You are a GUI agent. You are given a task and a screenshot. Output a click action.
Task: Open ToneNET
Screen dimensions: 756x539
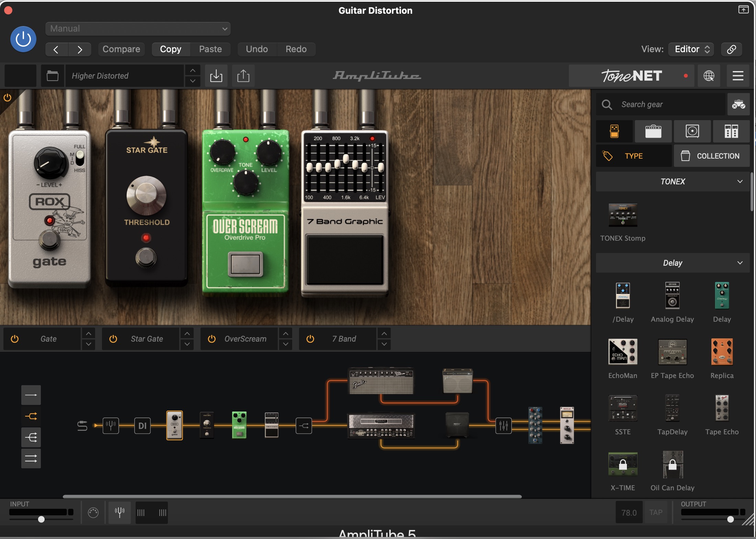pyautogui.click(x=631, y=76)
